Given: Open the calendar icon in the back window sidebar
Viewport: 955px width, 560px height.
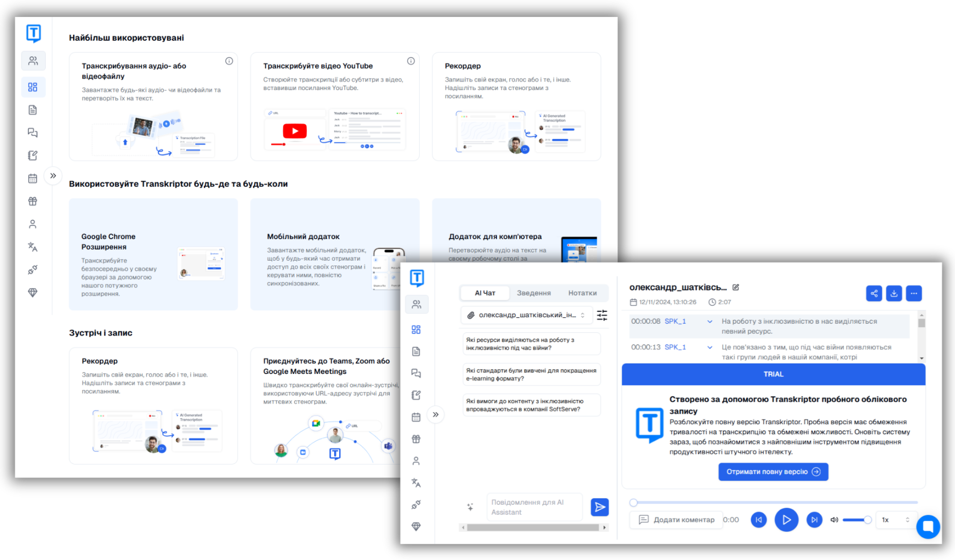Looking at the screenshot, I should pyautogui.click(x=33, y=179).
